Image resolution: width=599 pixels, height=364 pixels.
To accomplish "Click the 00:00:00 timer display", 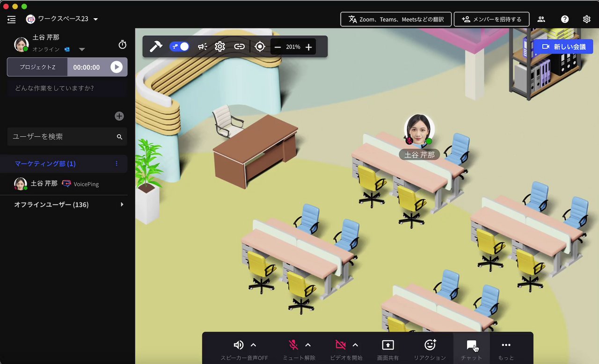I will coord(87,67).
